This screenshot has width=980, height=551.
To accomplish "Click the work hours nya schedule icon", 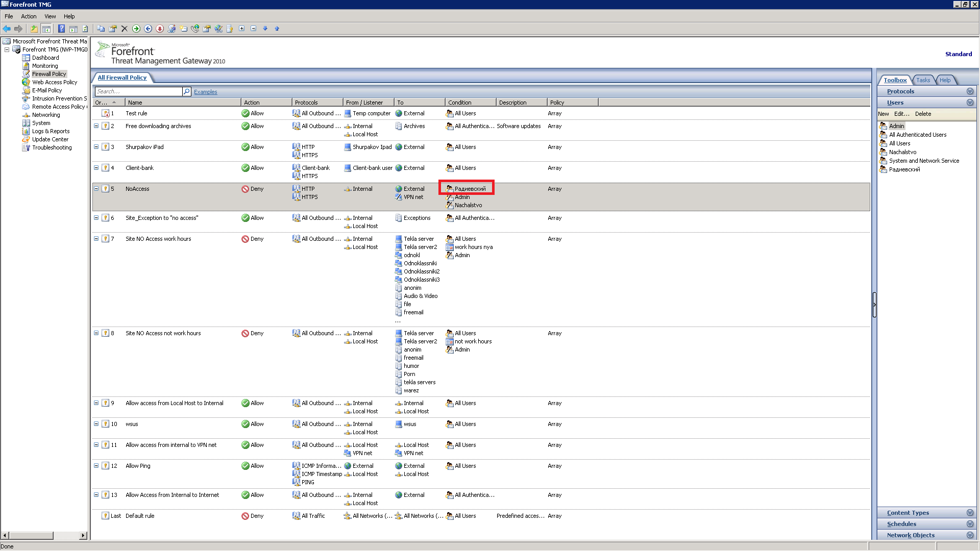I will 450,247.
